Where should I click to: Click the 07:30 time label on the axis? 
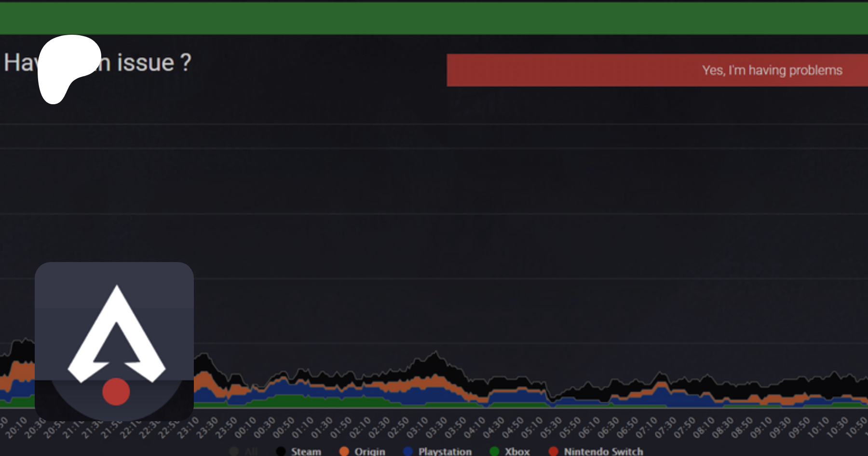click(x=665, y=427)
